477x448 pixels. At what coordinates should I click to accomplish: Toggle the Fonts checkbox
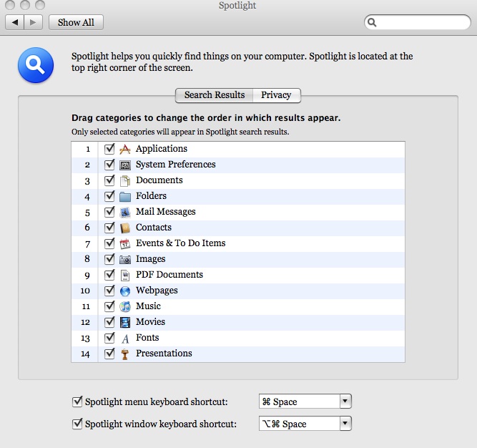pos(109,338)
